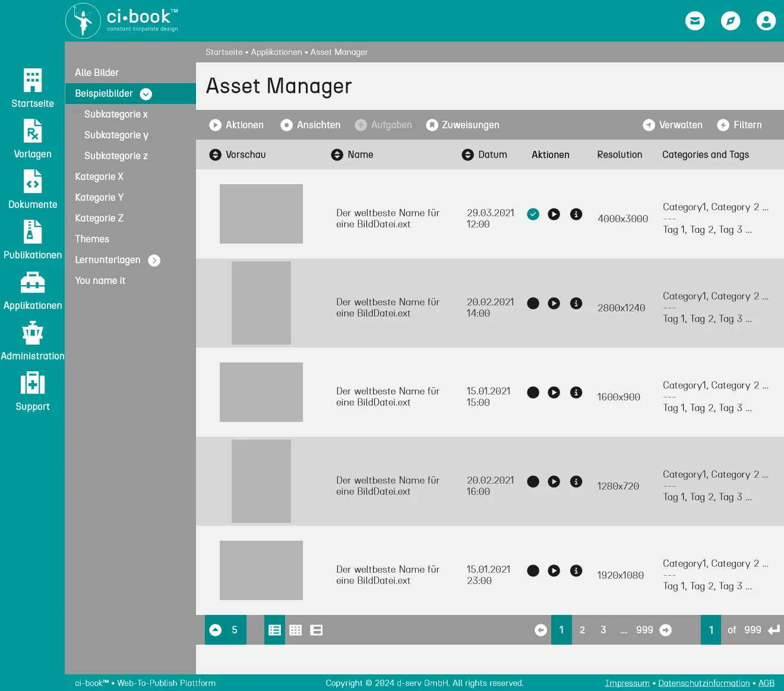Deselect the checked 4000x3000 image row
This screenshot has width=784, height=691.
[x=533, y=214]
